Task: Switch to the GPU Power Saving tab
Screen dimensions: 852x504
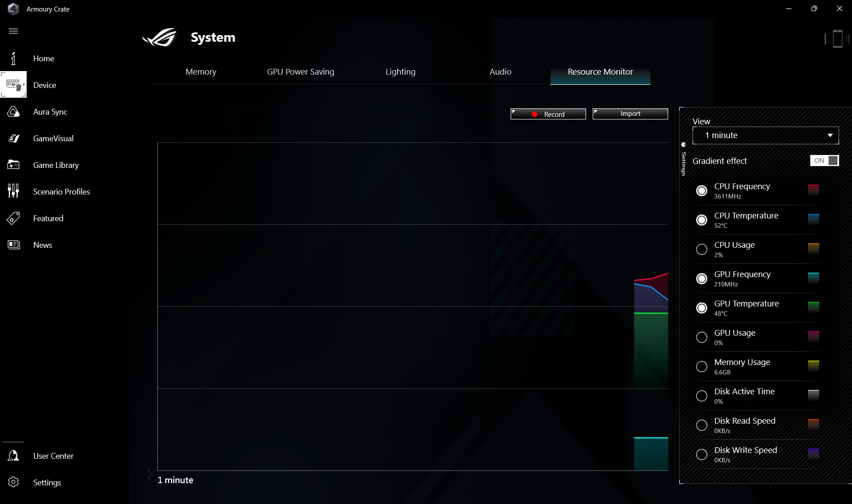Action: pyautogui.click(x=300, y=72)
